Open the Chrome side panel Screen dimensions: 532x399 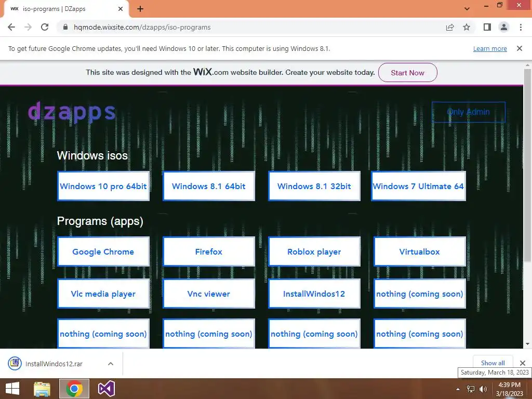coord(487,27)
